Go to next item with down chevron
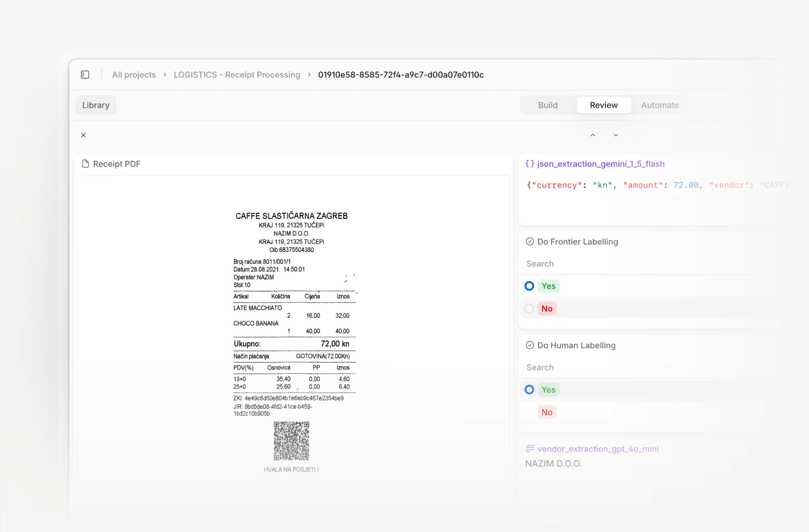Image resolution: width=809 pixels, height=532 pixels. click(616, 135)
